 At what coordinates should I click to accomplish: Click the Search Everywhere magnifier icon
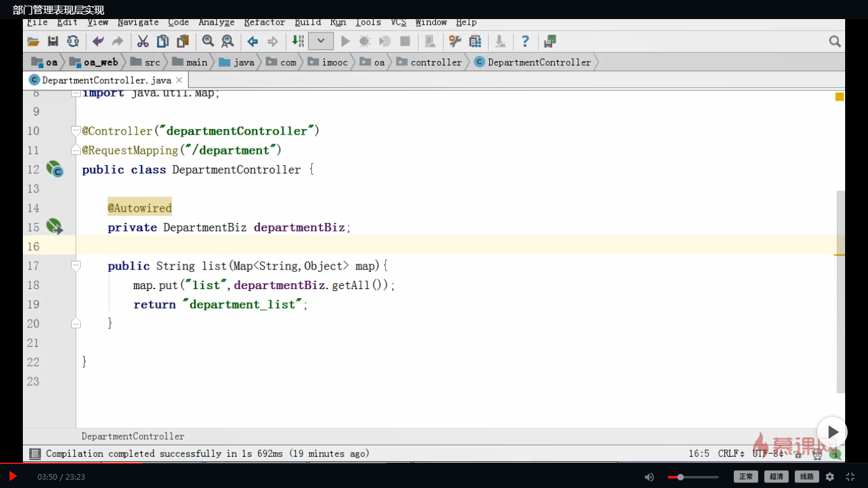point(835,41)
